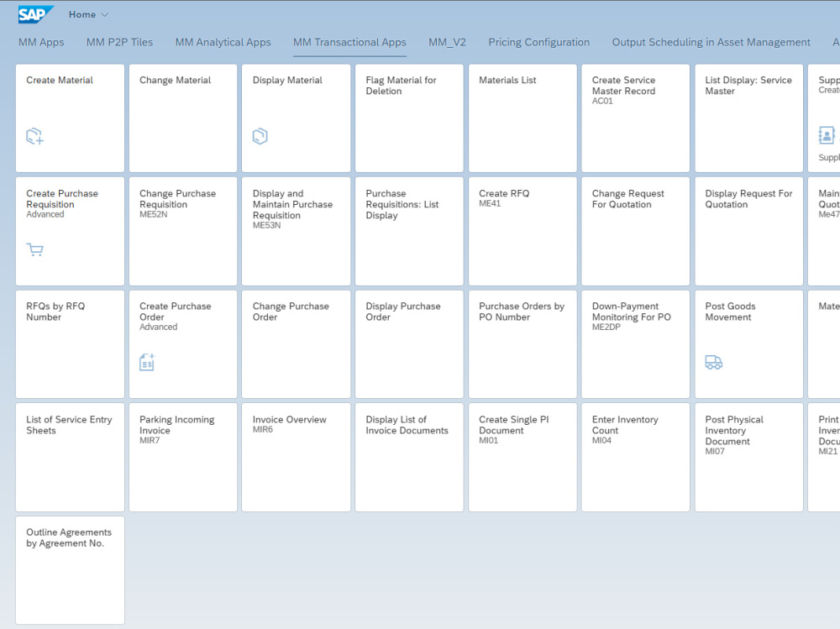Screen dimensions: 840x629
Task: Open the Materials List tile
Action: tap(522, 118)
